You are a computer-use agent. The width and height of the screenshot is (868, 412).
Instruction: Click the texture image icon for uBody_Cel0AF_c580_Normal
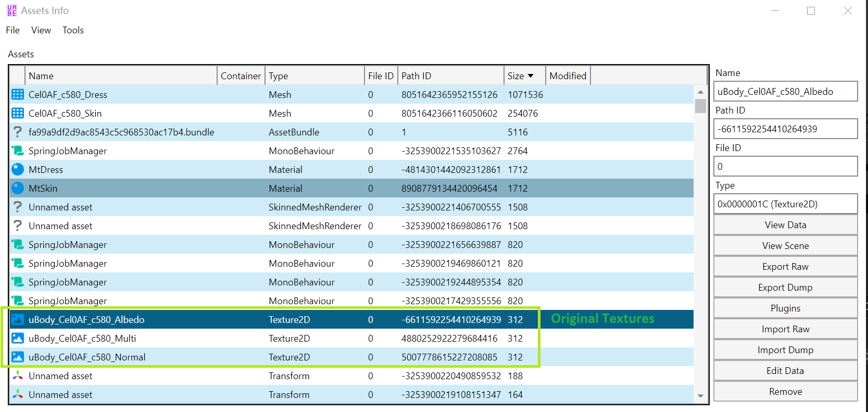pyautogui.click(x=18, y=357)
